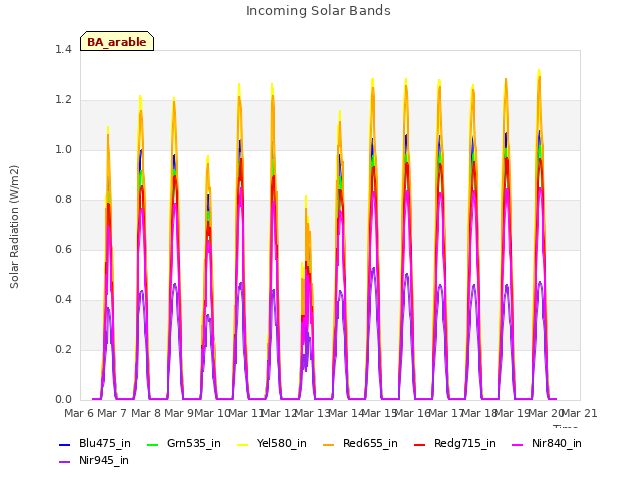Image resolution: width=640 pixels, height=480 pixels.
Task: Click the 1.2 y-axis tick label
Action: (x=63, y=100)
